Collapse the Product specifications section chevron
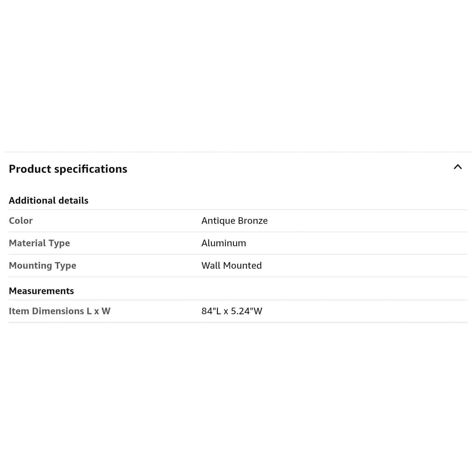 [458, 167]
